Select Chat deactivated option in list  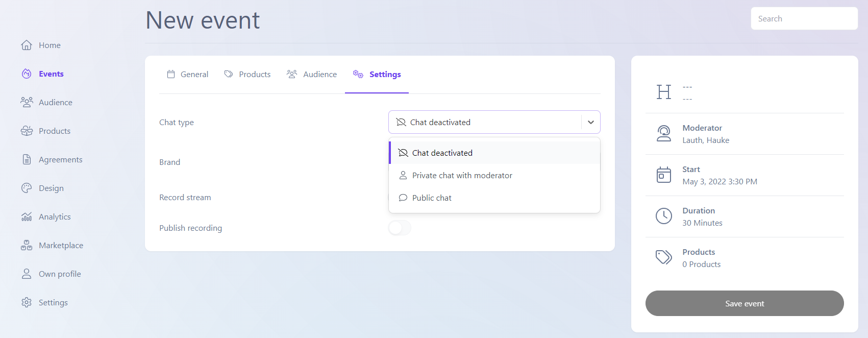[494, 153]
